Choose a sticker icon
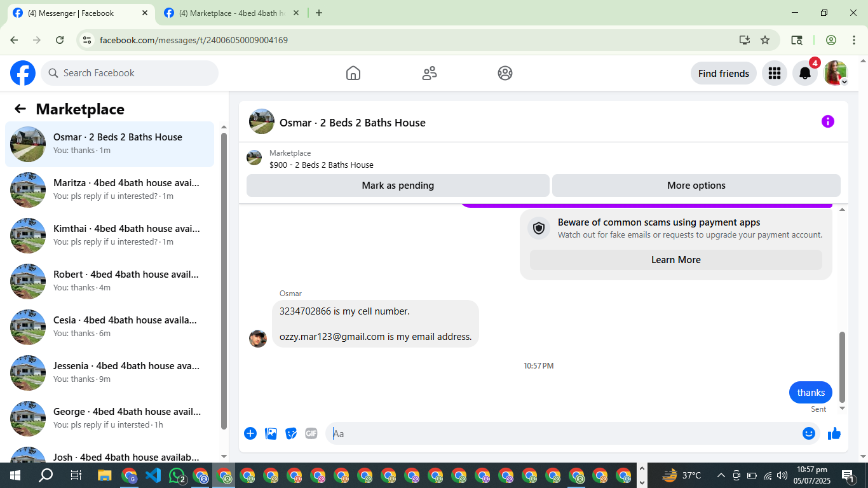The image size is (868, 488). (291, 433)
